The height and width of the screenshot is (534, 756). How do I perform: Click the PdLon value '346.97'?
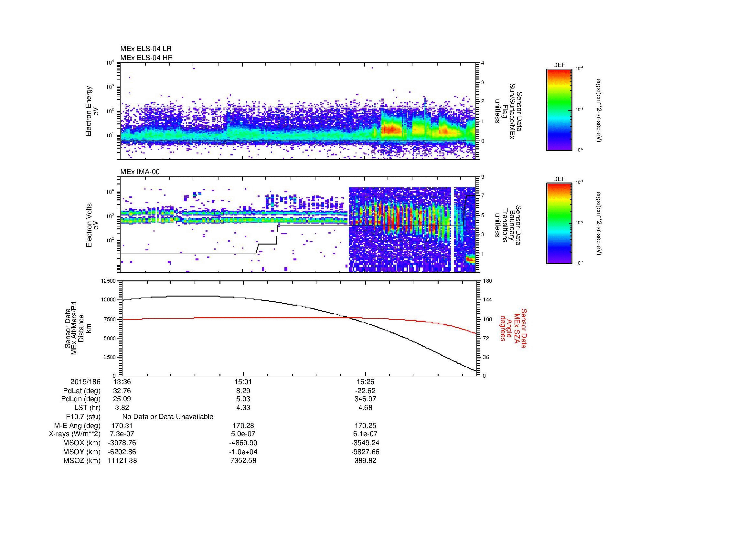click(366, 399)
